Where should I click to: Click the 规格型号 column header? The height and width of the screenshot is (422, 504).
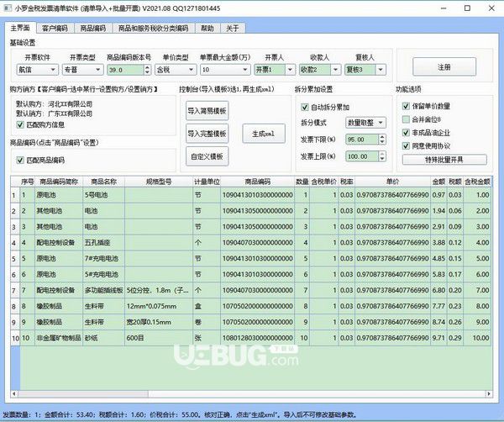click(x=159, y=182)
